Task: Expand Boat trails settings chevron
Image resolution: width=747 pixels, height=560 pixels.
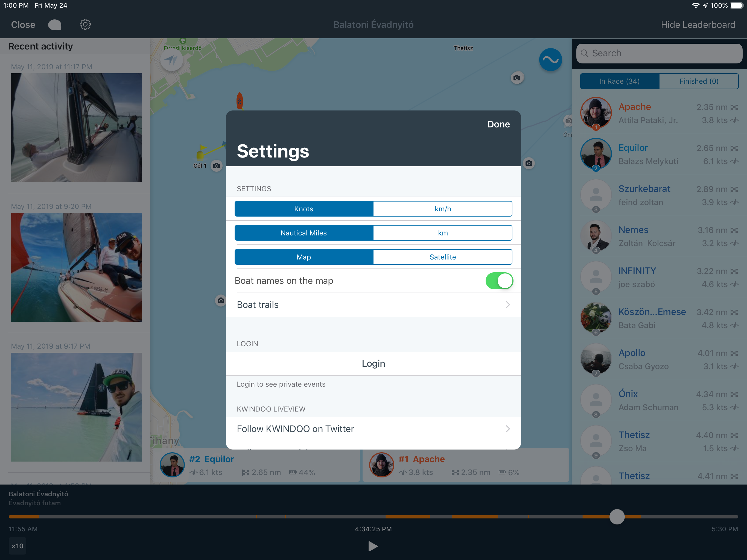Action: [507, 305]
